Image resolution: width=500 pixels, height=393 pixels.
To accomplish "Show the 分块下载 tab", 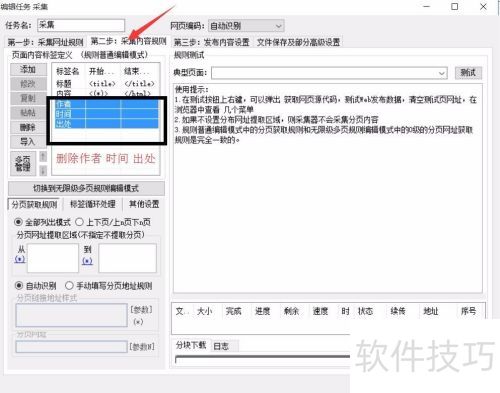I will coord(191,345).
